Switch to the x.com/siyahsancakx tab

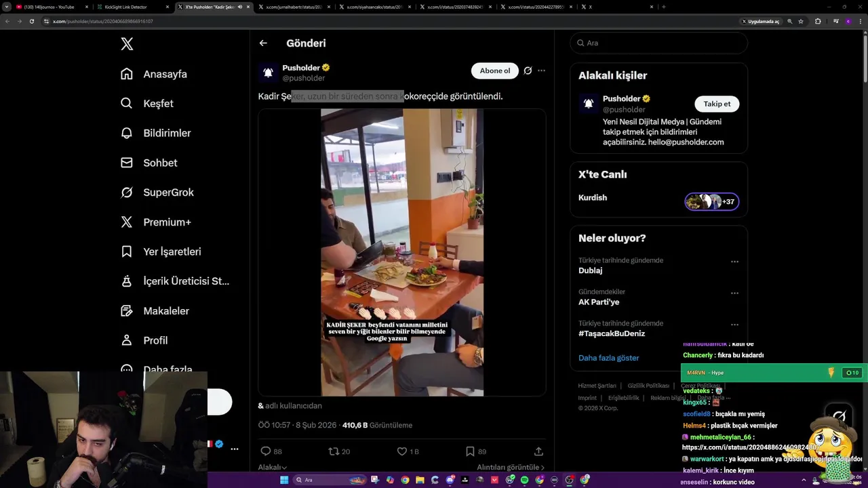pyautogui.click(x=374, y=7)
